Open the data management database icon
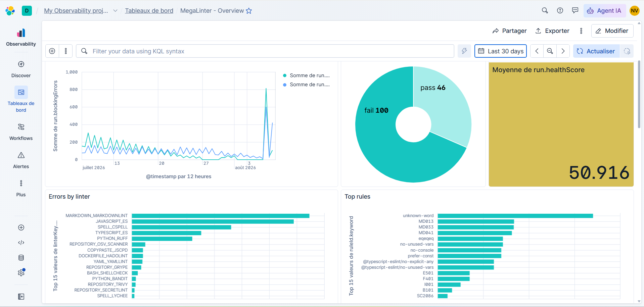The height and width of the screenshot is (307, 644). (x=21, y=258)
